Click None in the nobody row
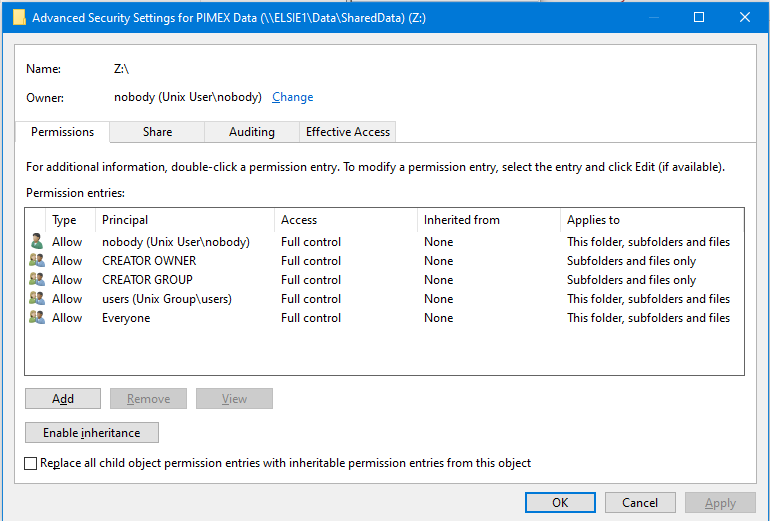The height and width of the screenshot is (521, 770). [439, 242]
